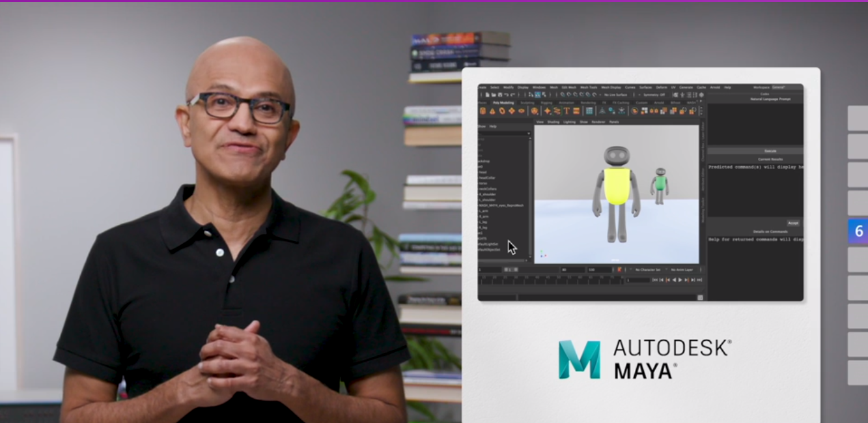Screen dimensions: 868x423
Task: Toggle the Make live magnet icon
Action: pyautogui.click(x=595, y=95)
